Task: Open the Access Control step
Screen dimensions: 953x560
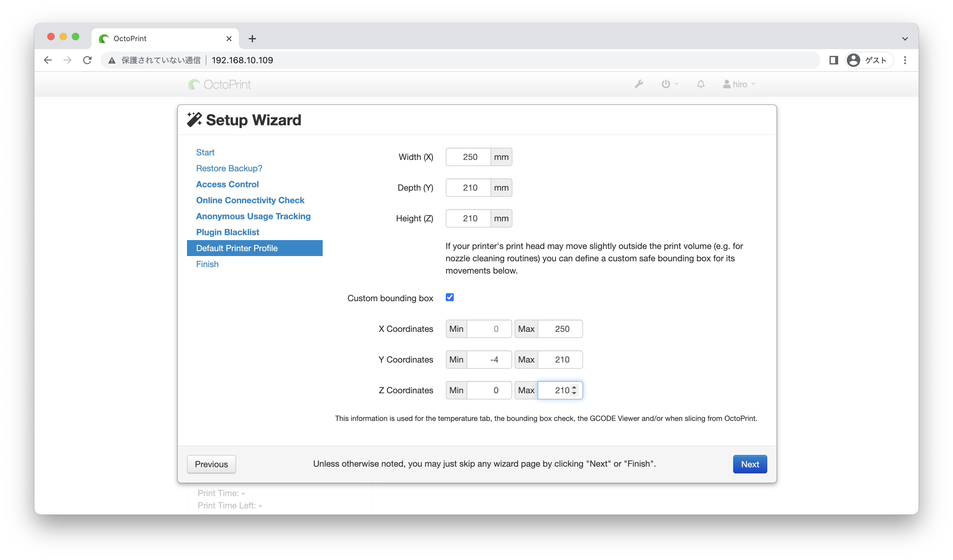Action: tap(227, 184)
